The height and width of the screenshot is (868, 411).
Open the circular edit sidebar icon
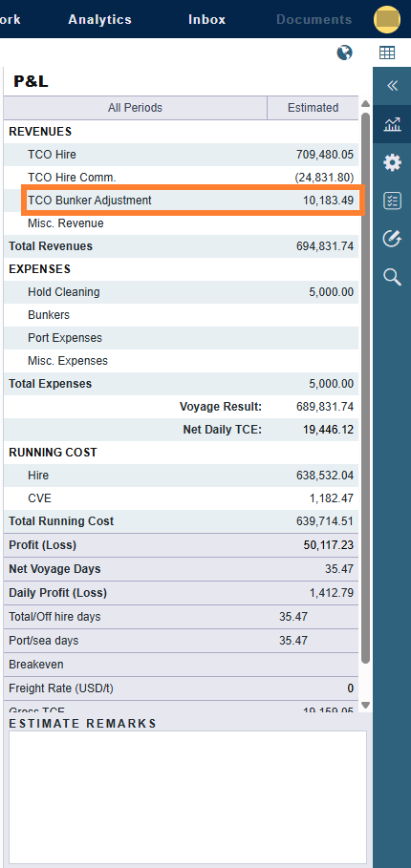pyautogui.click(x=392, y=239)
